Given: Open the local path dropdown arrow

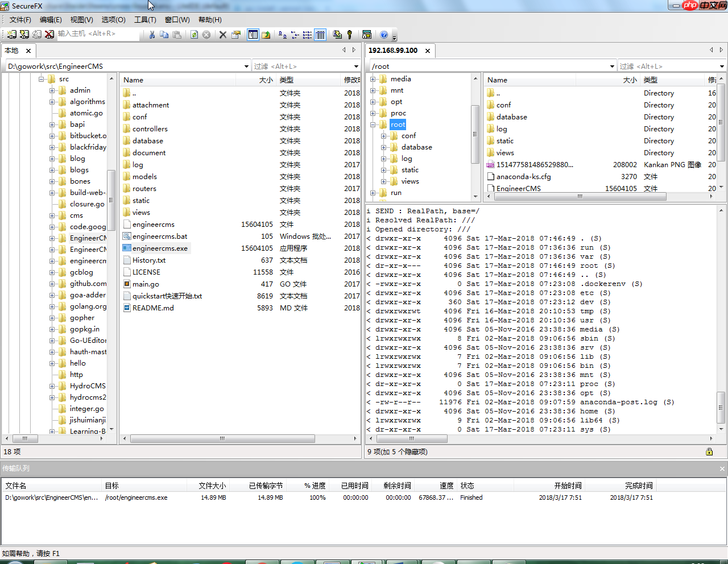Looking at the screenshot, I should coord(246,67).
